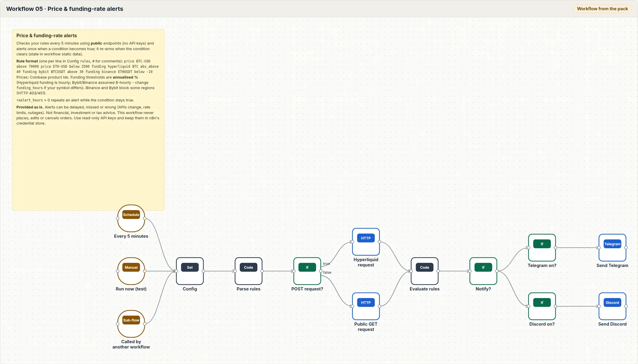Click the 'Every 5 minutes' node label
This screenshot has height=364, width=638.
coord(131,236)
